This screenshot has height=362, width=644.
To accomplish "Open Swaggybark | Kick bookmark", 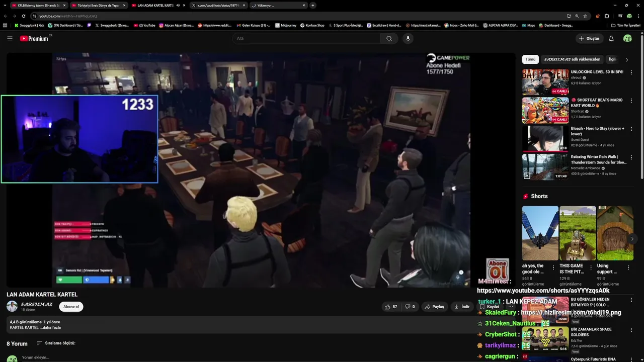I will 29,25.
